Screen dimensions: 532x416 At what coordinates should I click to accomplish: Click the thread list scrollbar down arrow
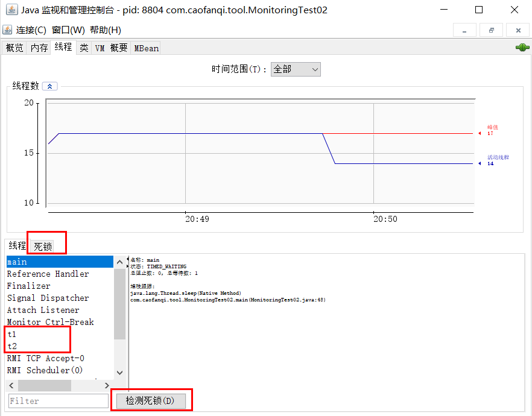pyautogui.click(x=119, y=372)
